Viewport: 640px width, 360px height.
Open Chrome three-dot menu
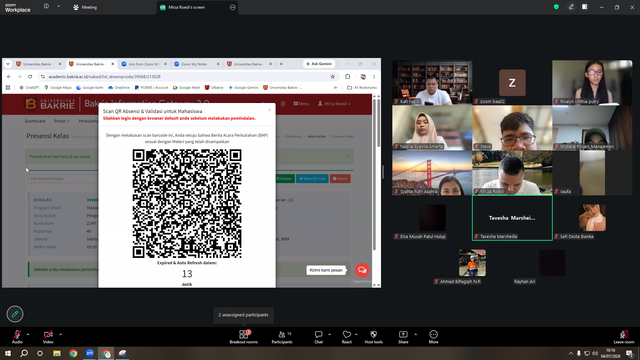coord(374,77)
